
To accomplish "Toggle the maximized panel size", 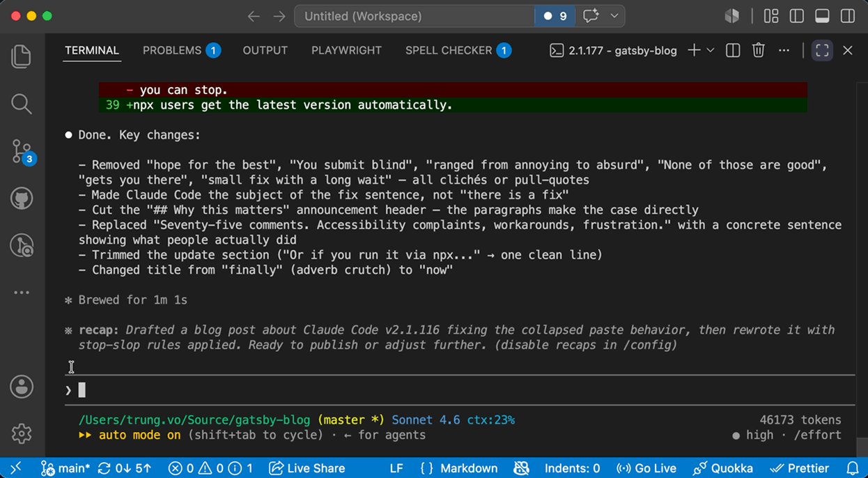I will 822,50.
